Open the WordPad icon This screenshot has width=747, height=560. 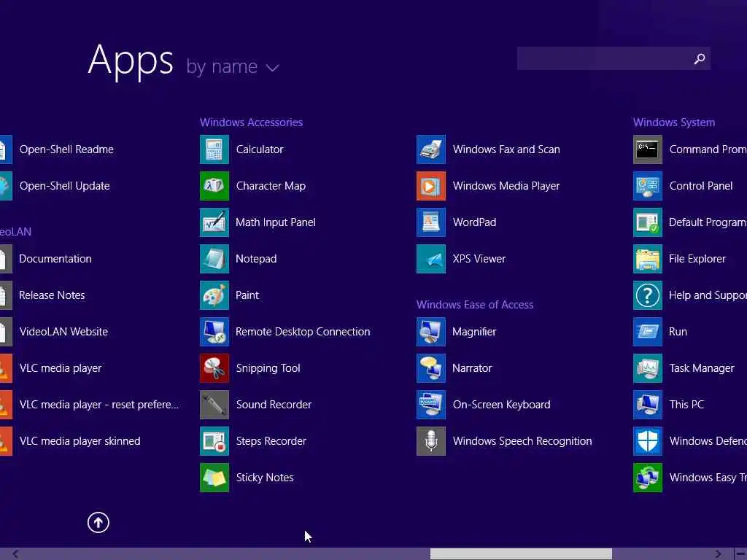tap(431, 222)
